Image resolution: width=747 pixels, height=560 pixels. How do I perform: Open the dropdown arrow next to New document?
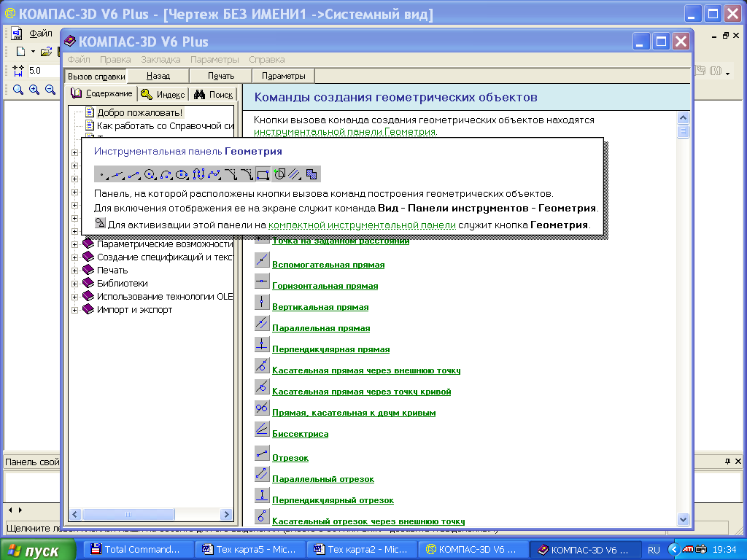33,52
